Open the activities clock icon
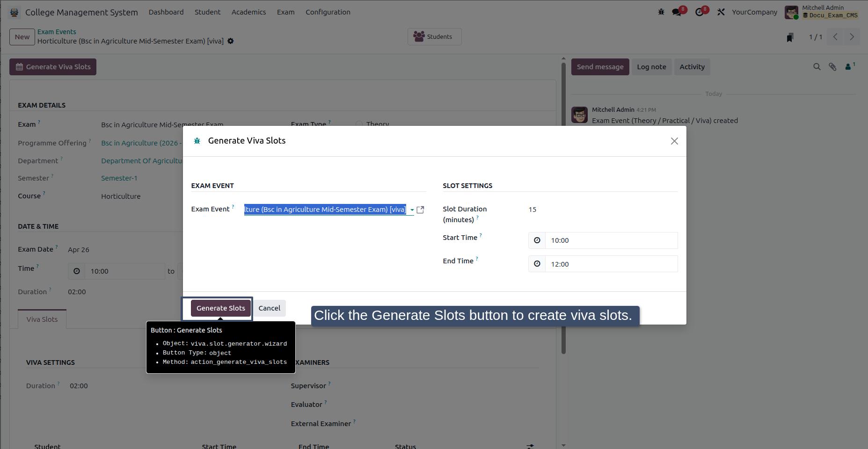Screen dimensions: 868x449 click(x=700, y=12)
